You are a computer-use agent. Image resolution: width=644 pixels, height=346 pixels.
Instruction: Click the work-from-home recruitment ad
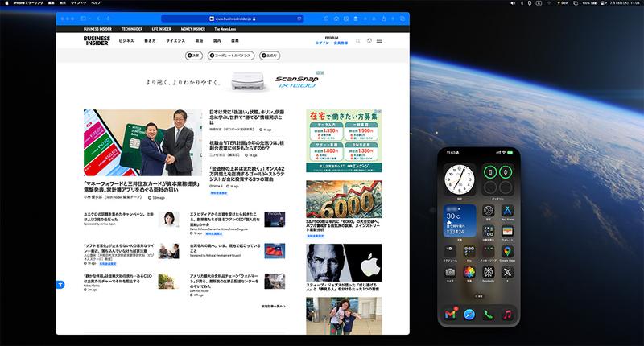point(344,141)
